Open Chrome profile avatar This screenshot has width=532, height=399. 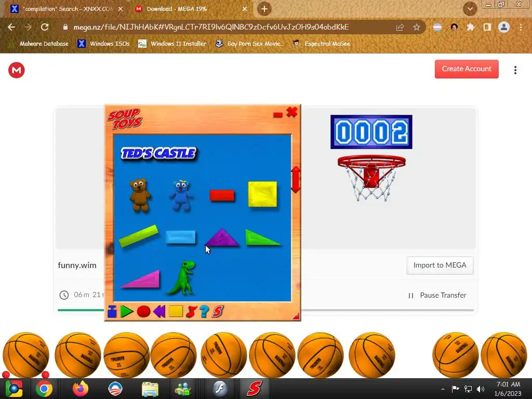tap(504, 27)
